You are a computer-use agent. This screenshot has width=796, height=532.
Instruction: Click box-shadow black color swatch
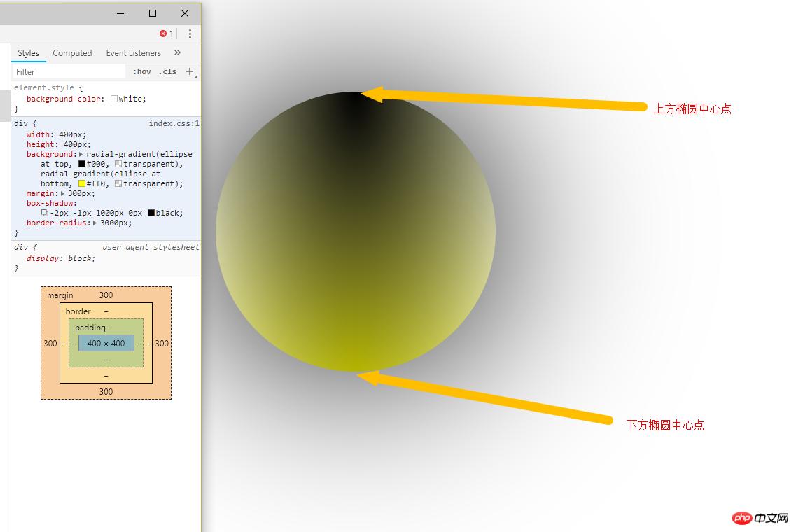(x=151, y=213)
